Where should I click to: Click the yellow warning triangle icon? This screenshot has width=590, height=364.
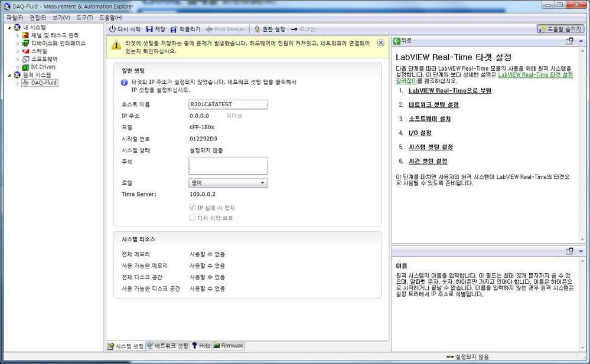coord(116,45)
